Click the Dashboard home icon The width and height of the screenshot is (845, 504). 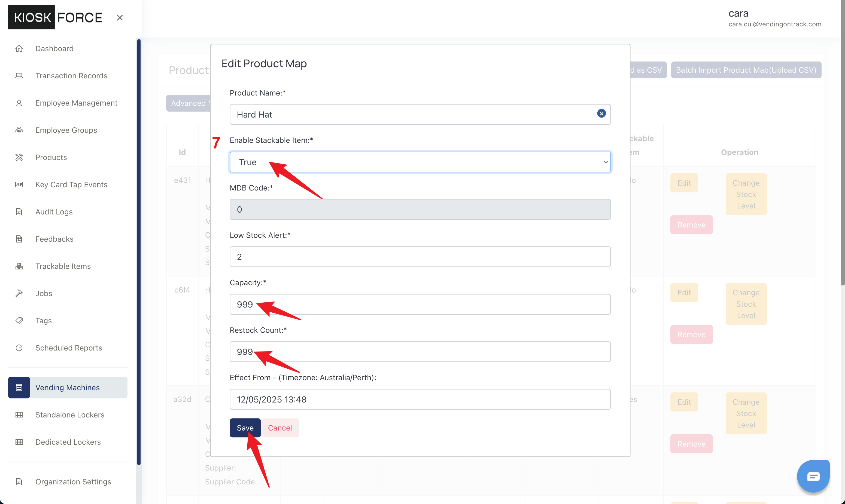pyautogui.click(x=19, y=48)
